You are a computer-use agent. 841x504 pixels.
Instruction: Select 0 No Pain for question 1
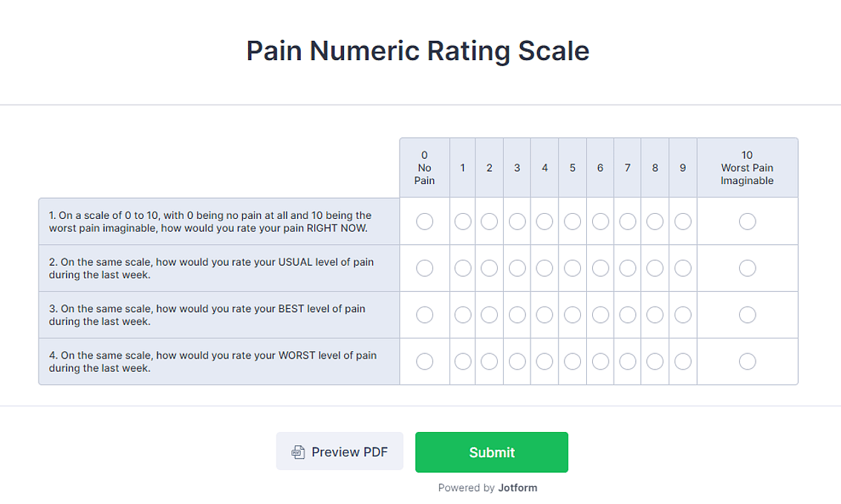coord(424,220)
